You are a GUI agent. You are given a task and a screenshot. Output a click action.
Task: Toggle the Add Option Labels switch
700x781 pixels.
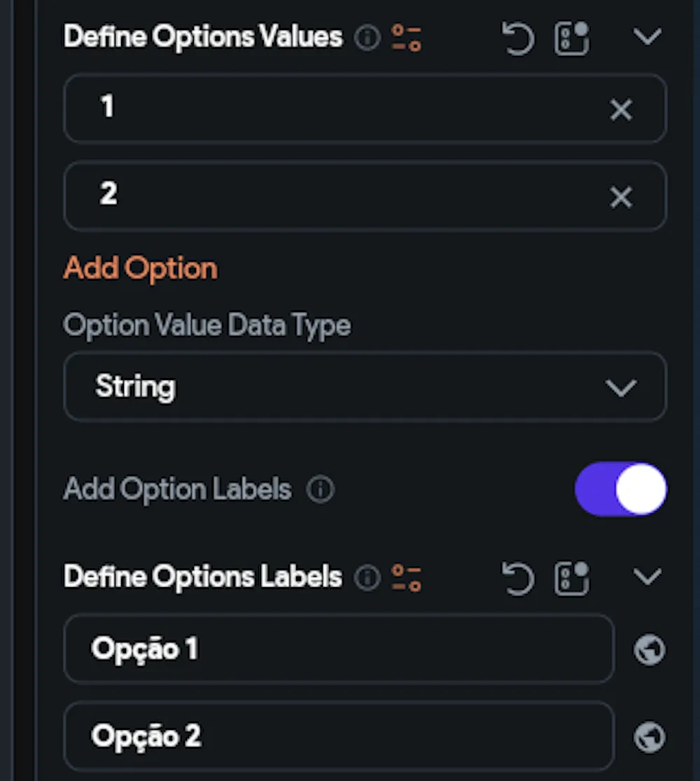coord(620,488)
